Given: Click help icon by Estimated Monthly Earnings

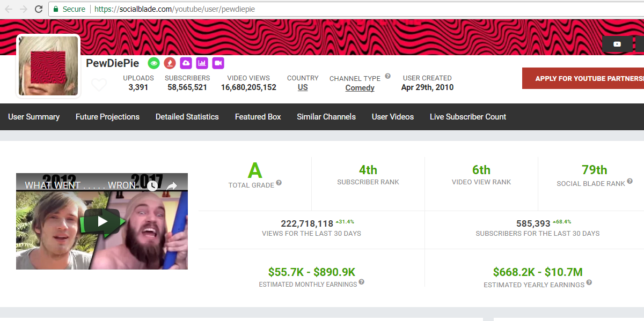Looking at the screenshot, I should click(x=362, y=282).
